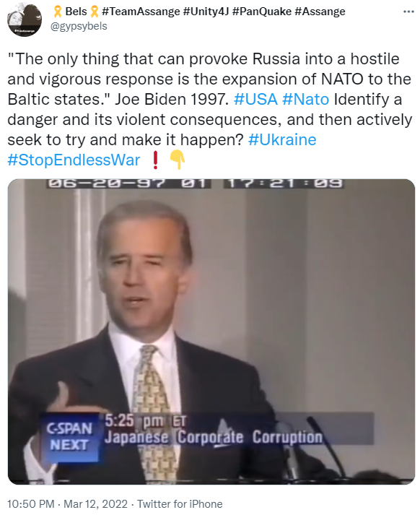Open the #Ukraine hashtag
The image size is (420, 515).
(x=282, y=139)
